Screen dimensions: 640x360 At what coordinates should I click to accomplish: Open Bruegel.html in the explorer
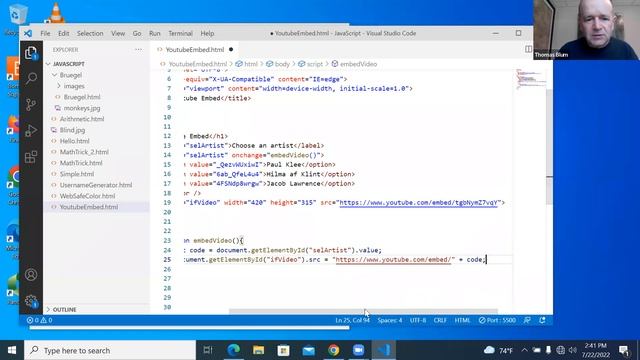click(x=82, y=97)
